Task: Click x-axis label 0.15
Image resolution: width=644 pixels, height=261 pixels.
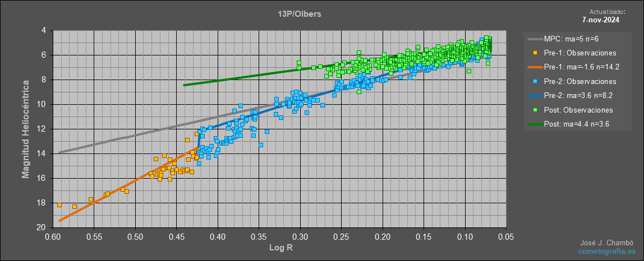Action: pos(424,237)
